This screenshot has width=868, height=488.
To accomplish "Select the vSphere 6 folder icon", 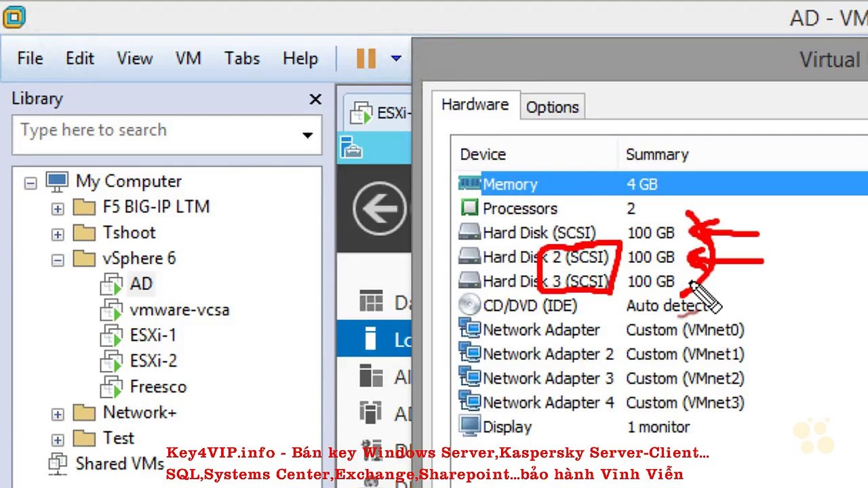I will [84, 258].
